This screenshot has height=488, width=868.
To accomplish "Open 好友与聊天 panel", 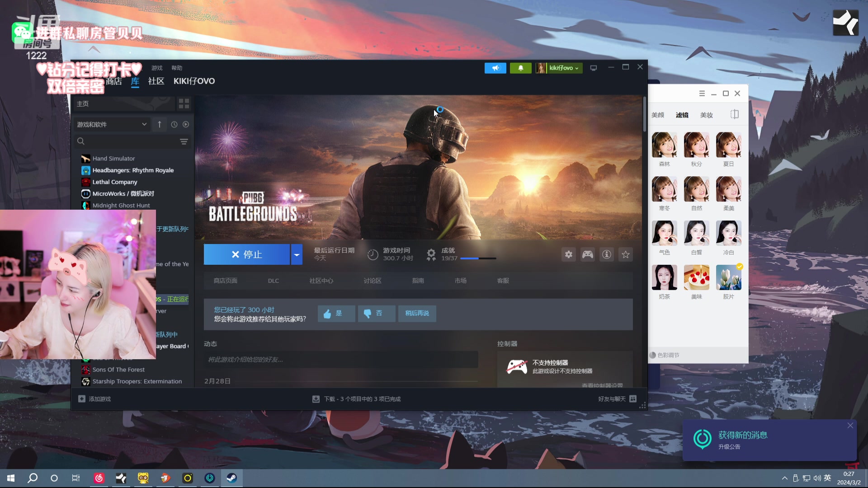I will [x=617, y=399].
